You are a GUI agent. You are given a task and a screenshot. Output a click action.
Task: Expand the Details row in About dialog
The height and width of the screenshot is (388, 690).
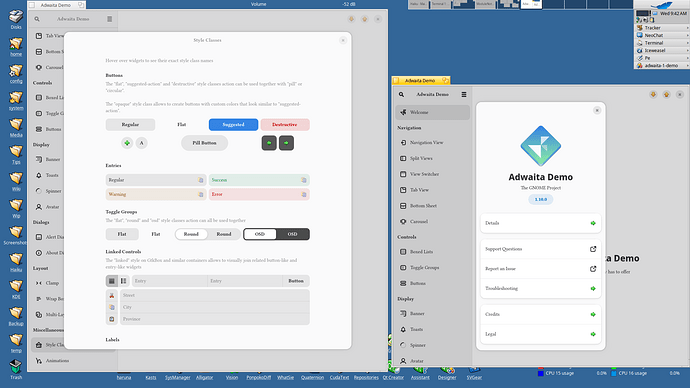pyautogui.click(x=541, y=223)
